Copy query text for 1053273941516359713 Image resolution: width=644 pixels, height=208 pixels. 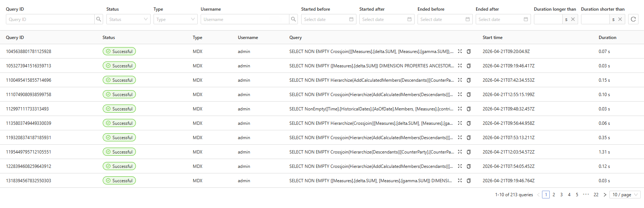[469, 66]
